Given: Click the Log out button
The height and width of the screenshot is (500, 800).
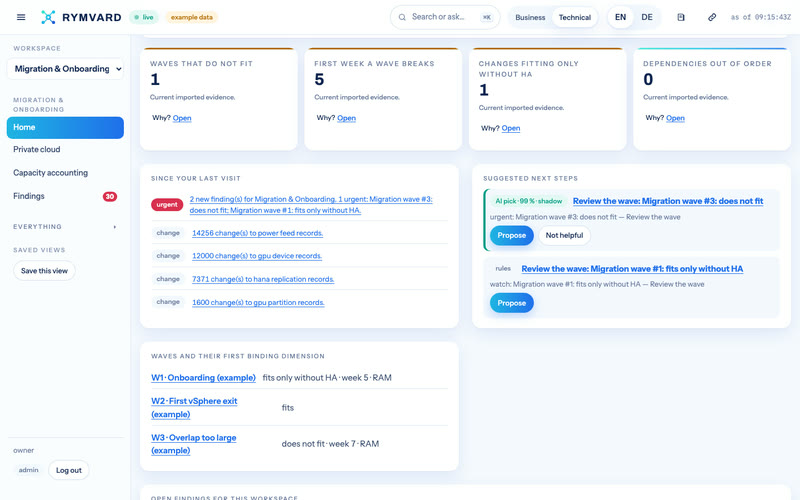Looking at the screenshot, I should point(69,470).
